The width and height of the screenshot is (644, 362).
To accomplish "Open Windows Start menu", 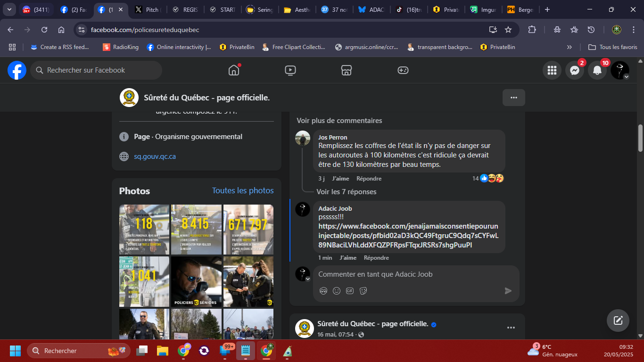I will point(16,351).
